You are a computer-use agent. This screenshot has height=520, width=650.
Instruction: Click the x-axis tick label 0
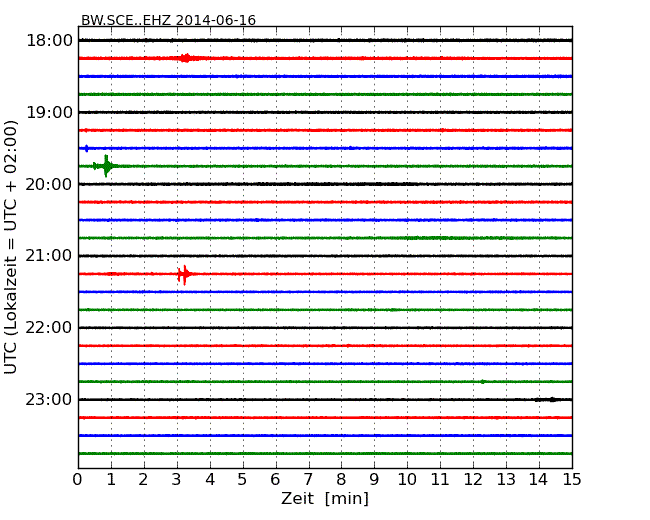coord(78,480)
